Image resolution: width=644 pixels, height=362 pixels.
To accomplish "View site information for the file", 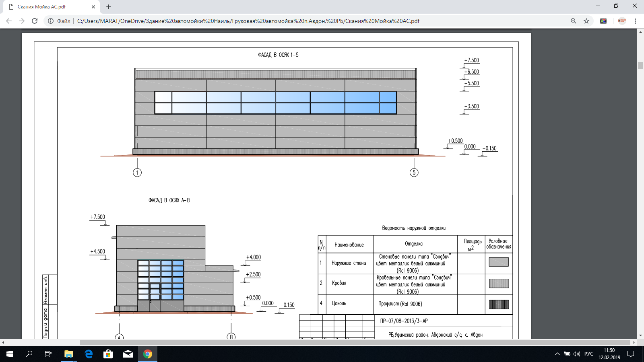I will tap(51, 21).
